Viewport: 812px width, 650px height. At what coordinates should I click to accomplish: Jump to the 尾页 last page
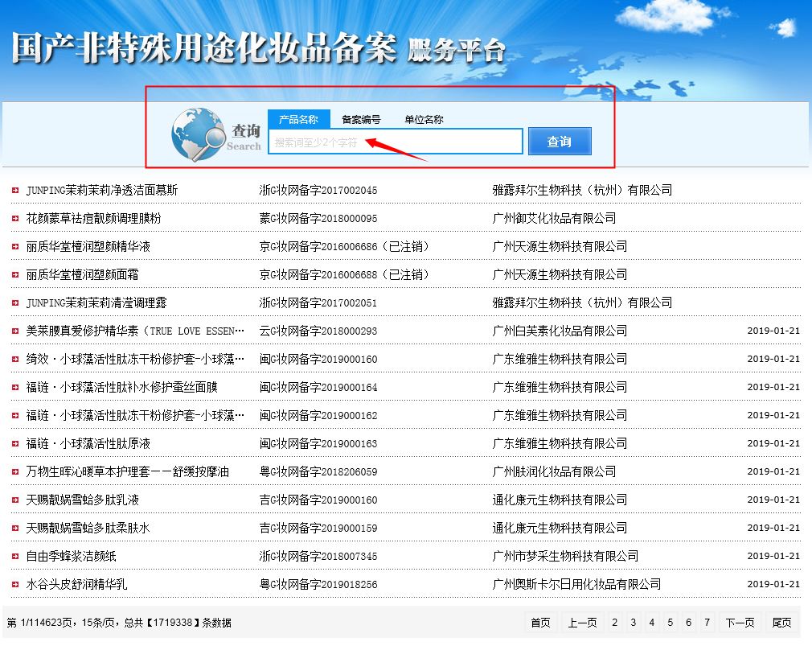781,622
